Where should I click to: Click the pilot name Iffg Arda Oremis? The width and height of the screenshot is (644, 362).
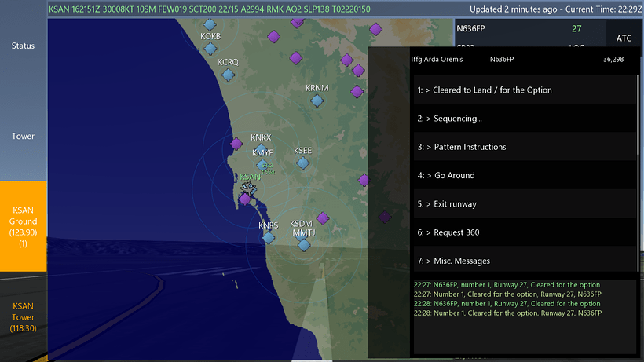coord(437,59)
